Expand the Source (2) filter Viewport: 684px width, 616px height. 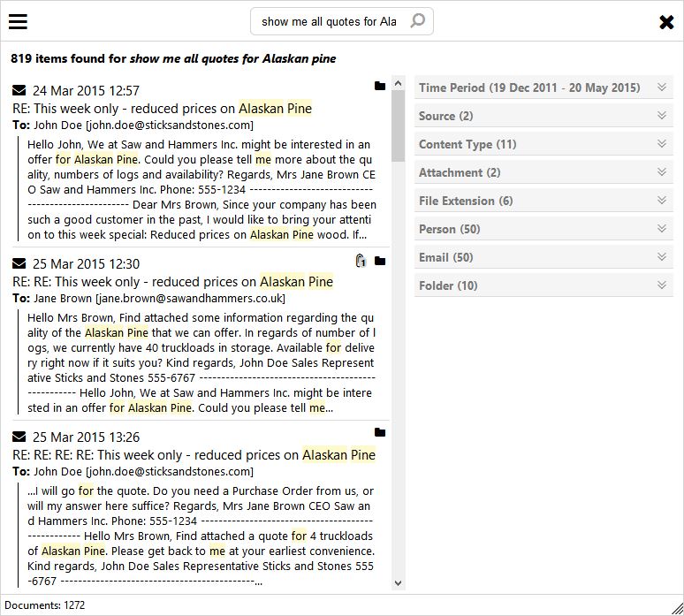543,116
